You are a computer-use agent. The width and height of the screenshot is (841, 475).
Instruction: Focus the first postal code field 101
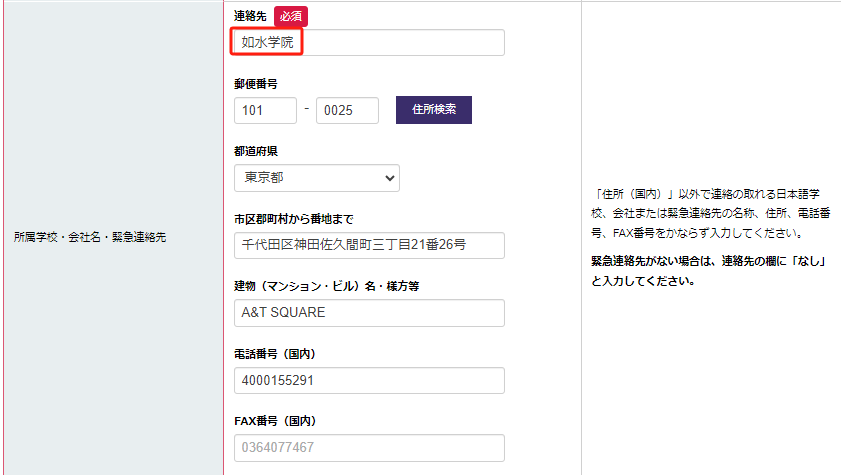265,110
